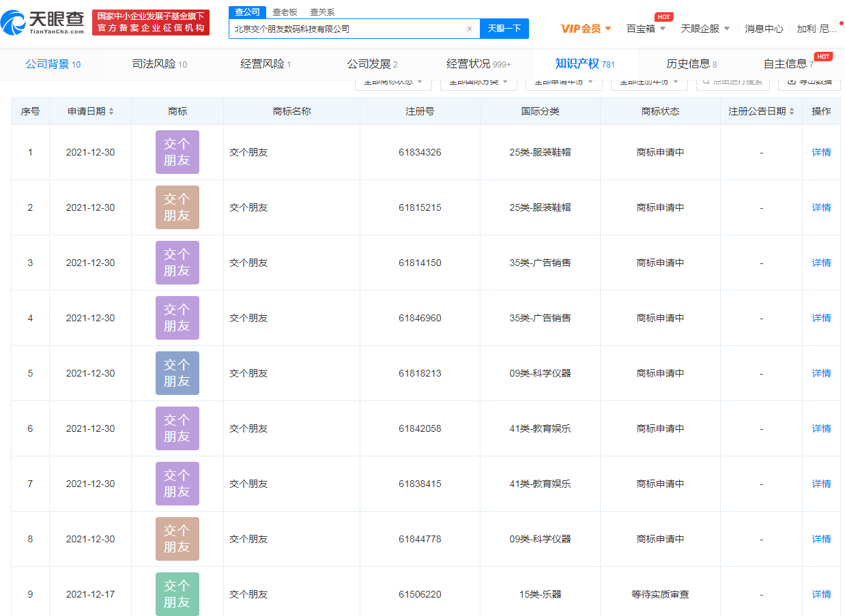Click the 天眼一下 search button

(x=504, y=29)
